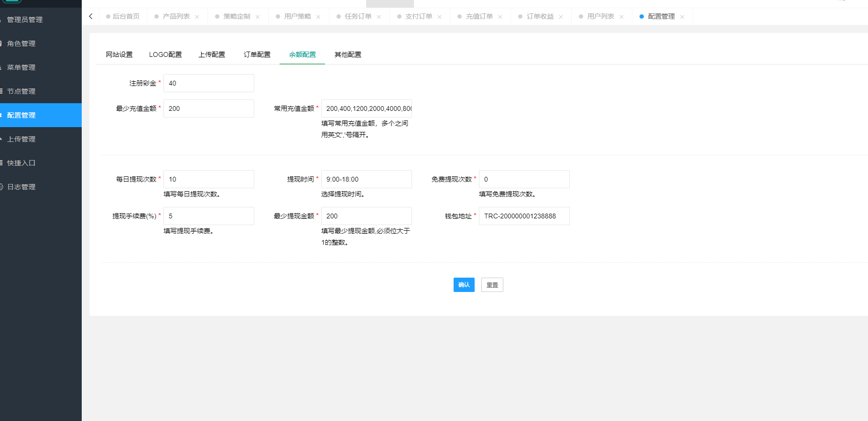
Task: Close the 用户策略 tab
Action: click(x=318, y=17)
